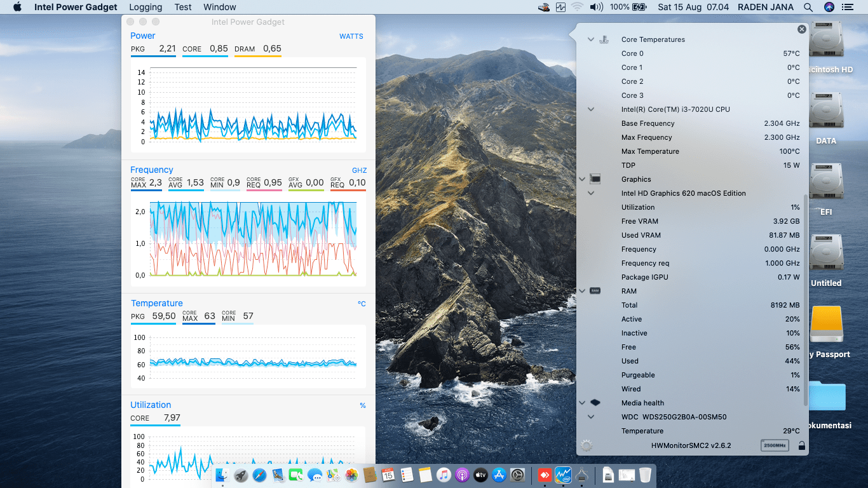Click the Intel Power Gadget dock icon
The image size is (868, 488).
[564, 475]
